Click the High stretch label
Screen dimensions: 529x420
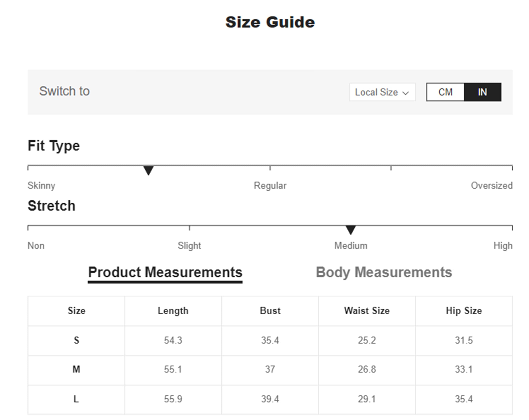pos(503,246)
